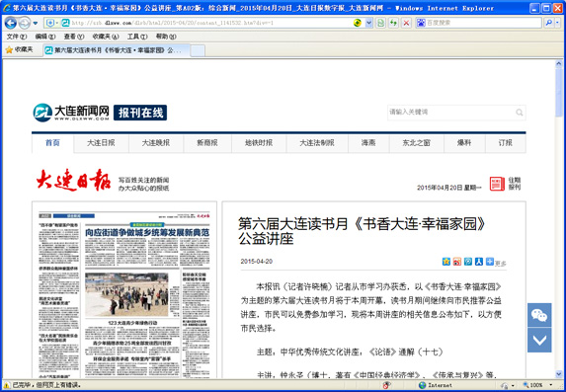Open the 编辑(E) menu

tap(45, 37)
